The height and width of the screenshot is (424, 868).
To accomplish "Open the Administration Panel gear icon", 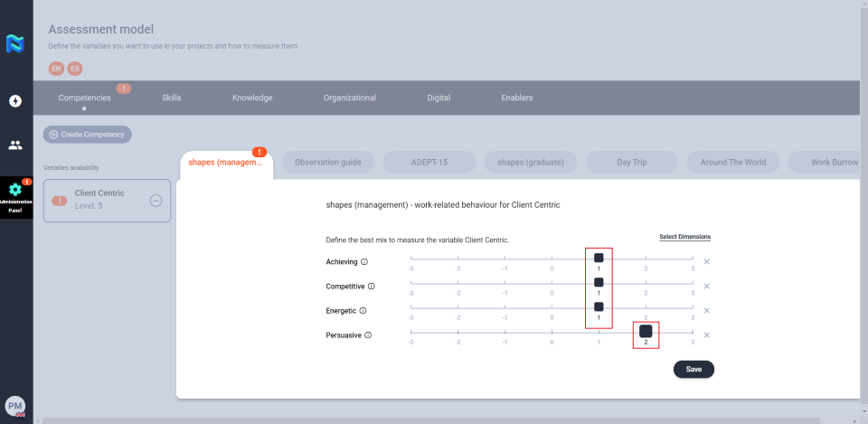I will click(15, 190).
